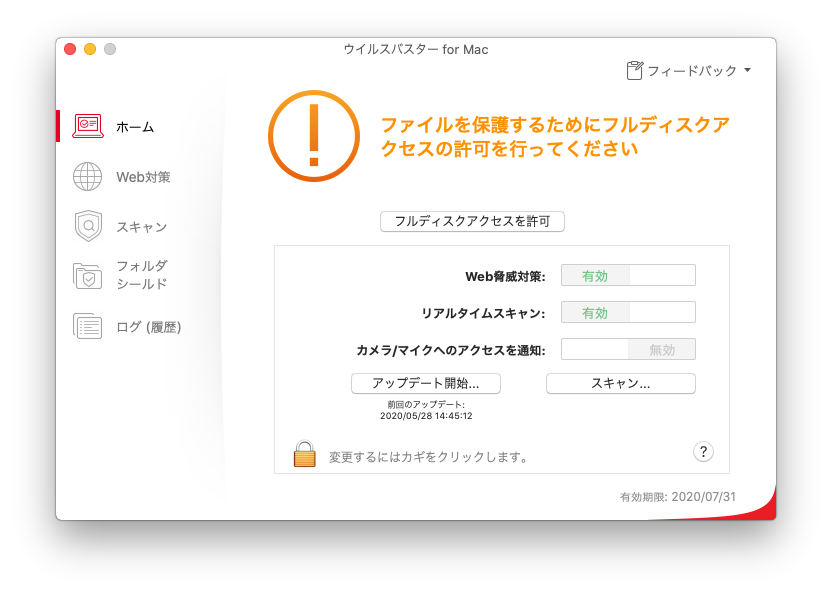Viewport: 832px width, 594px height.
Task: Open the アップデート開始 options
Action: pyautogui.click(x=427, y=383)
